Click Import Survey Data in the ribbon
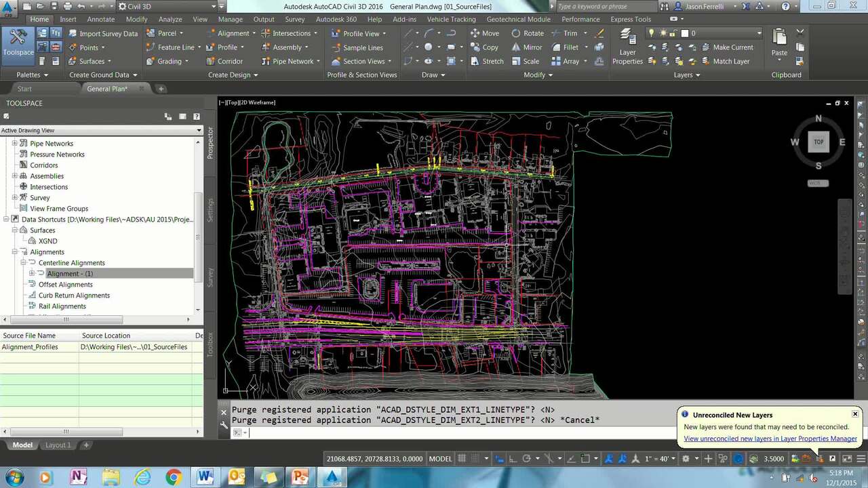Image resolution: width=868 pixels, height=488 pixels. coord(102,33)
